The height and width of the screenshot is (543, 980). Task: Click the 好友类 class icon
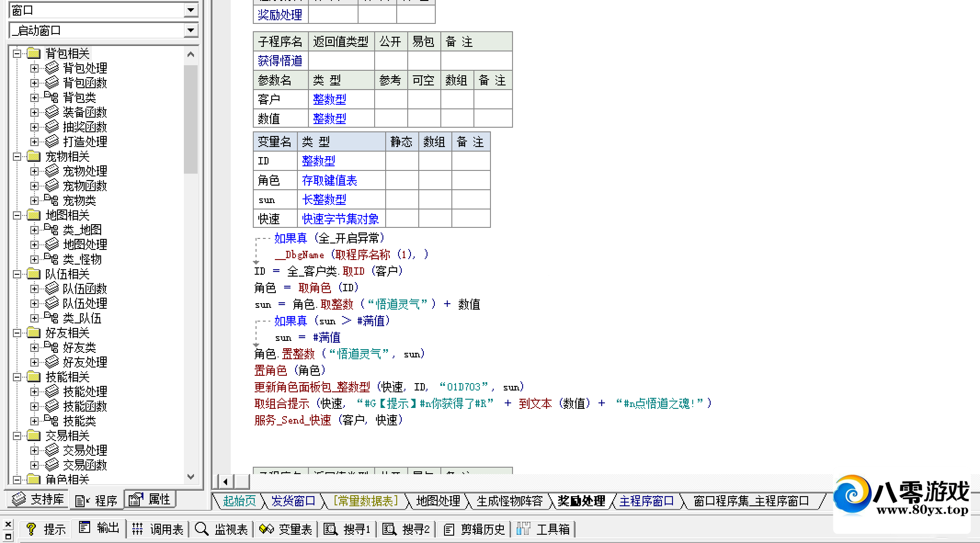(x=51, y=347)
